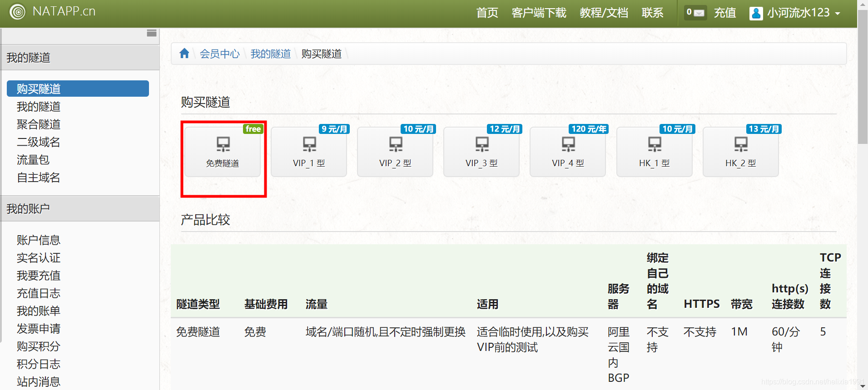Image resolution: width=868 pixels, height=390 pixels.
Task: Open 我的账单 in the sidebar
Action: 39,311
